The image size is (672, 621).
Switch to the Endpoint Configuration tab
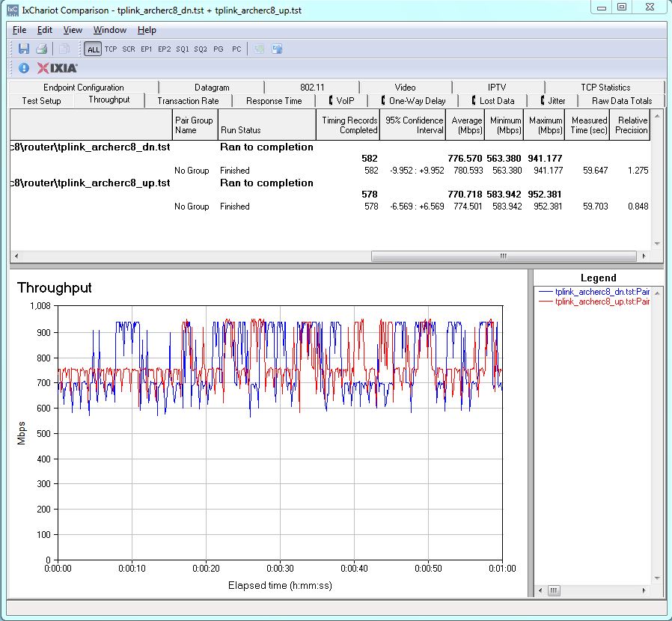tap(84, 87)
